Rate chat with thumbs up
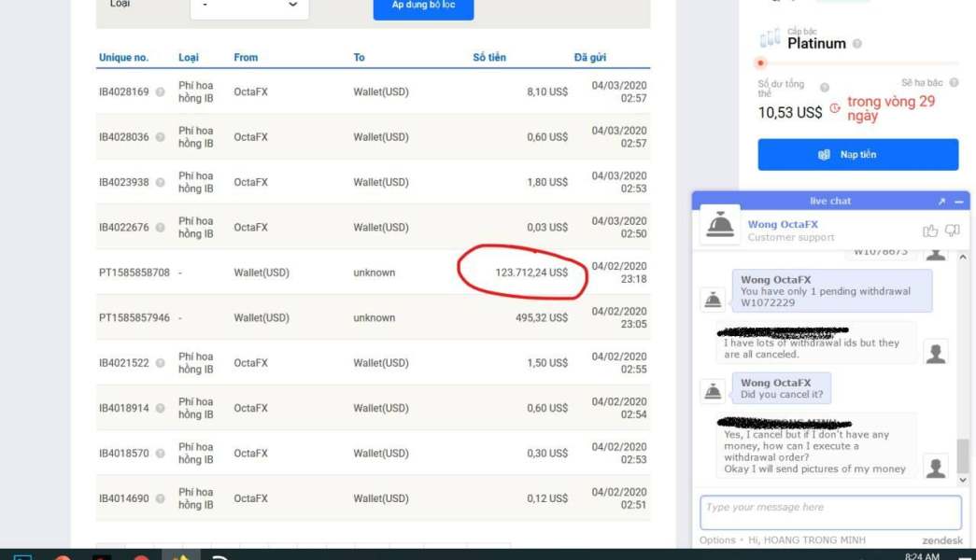The height and width of the screenshot is (560, 976). click(930, 231)
